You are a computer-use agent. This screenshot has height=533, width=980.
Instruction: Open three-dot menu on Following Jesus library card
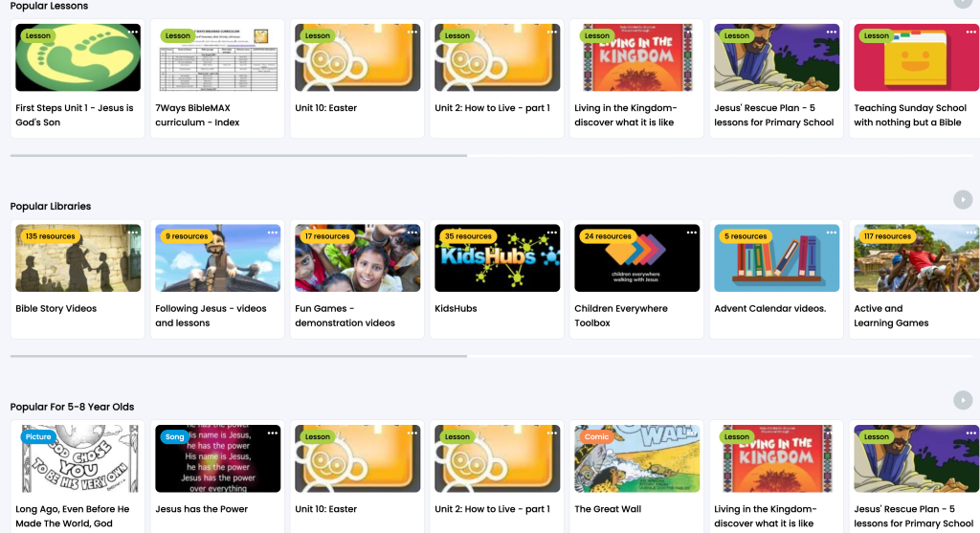tap(273, 233)
